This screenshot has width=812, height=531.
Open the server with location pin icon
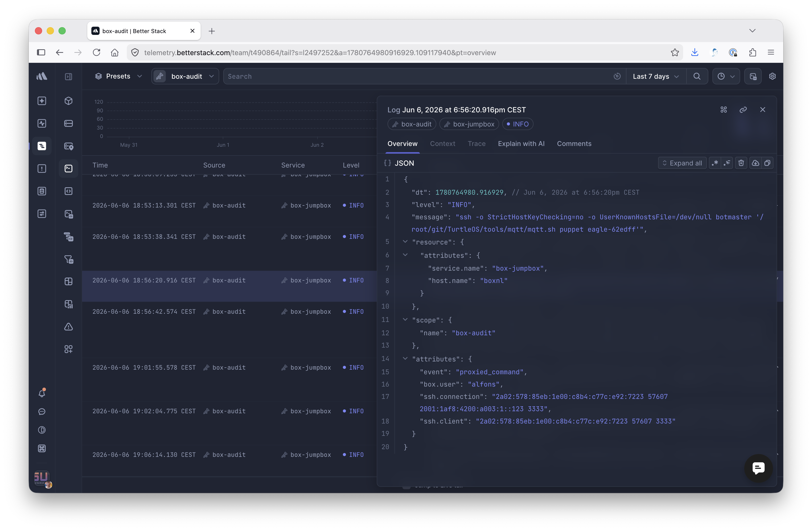pos(69,146)
